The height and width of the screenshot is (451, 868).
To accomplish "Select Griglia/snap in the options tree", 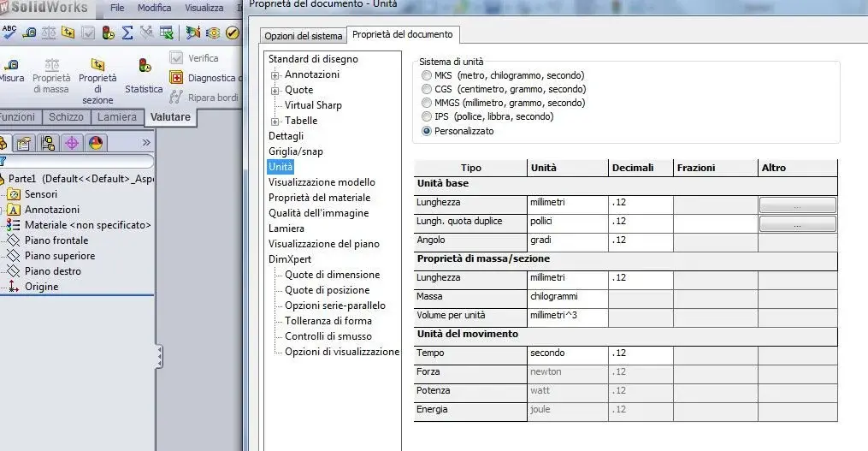I will pos(296,151).
